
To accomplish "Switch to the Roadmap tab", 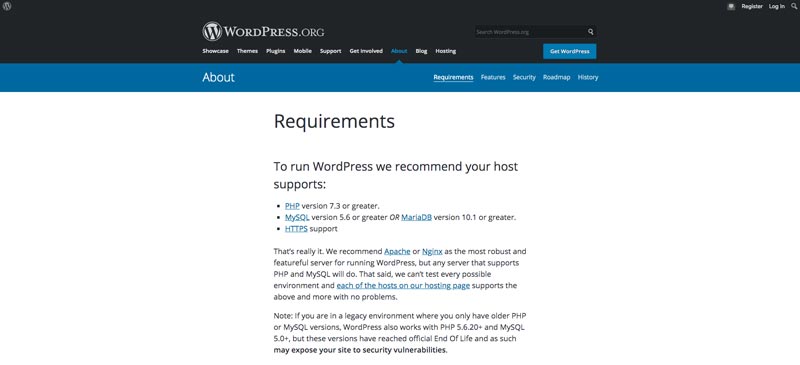I will (557, 78).
